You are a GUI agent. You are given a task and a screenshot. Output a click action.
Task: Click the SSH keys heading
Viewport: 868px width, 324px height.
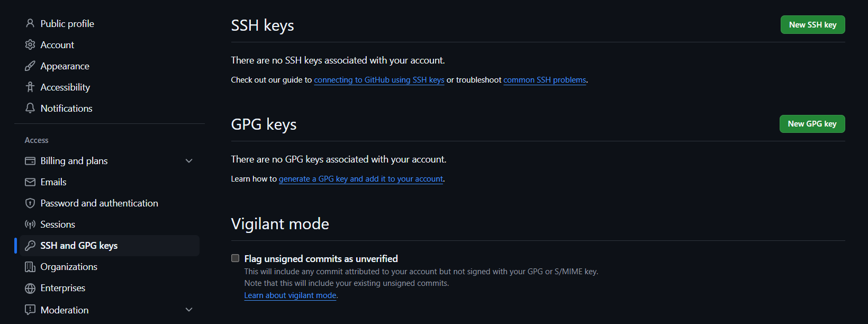(263, 25)
